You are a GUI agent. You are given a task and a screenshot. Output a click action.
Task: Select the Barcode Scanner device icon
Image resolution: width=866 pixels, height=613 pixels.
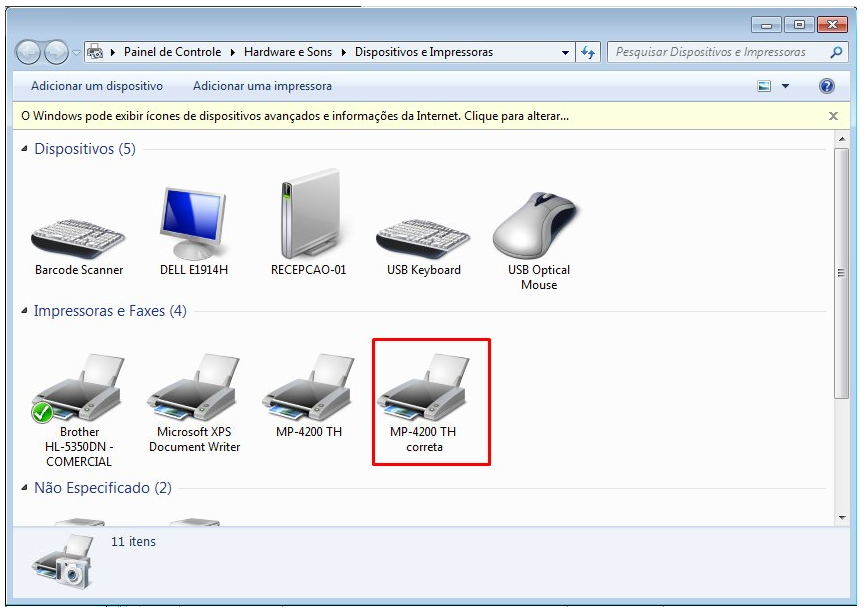[x=78, y=239]
